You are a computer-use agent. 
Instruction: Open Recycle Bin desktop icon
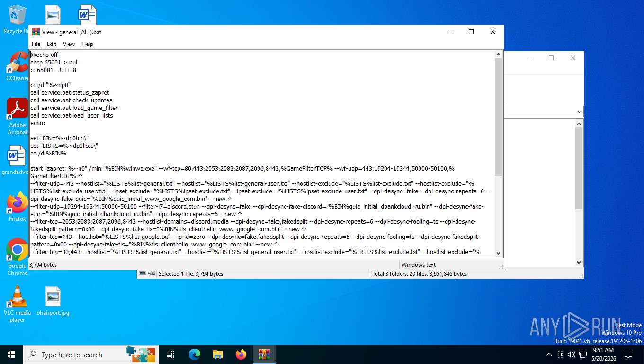tap(16, 20)
